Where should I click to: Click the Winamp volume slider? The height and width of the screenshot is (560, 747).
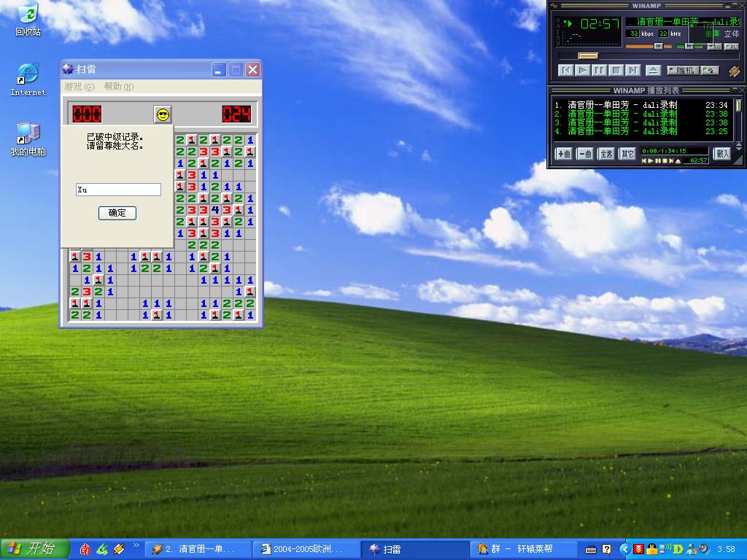(649, 46)
